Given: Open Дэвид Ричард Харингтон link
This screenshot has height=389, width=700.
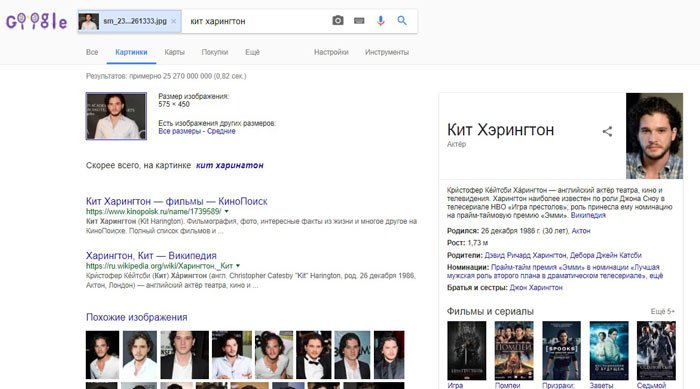Looking at the screenshot, I should (525, 255).
